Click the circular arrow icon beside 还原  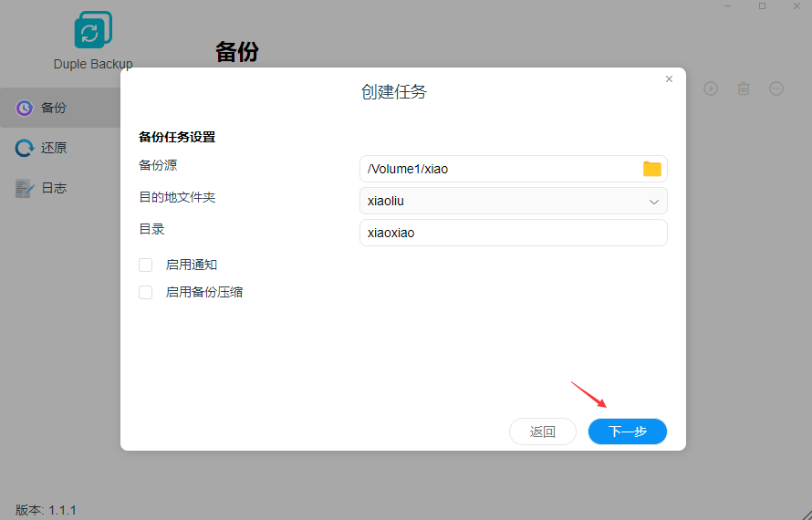[25, 148]
